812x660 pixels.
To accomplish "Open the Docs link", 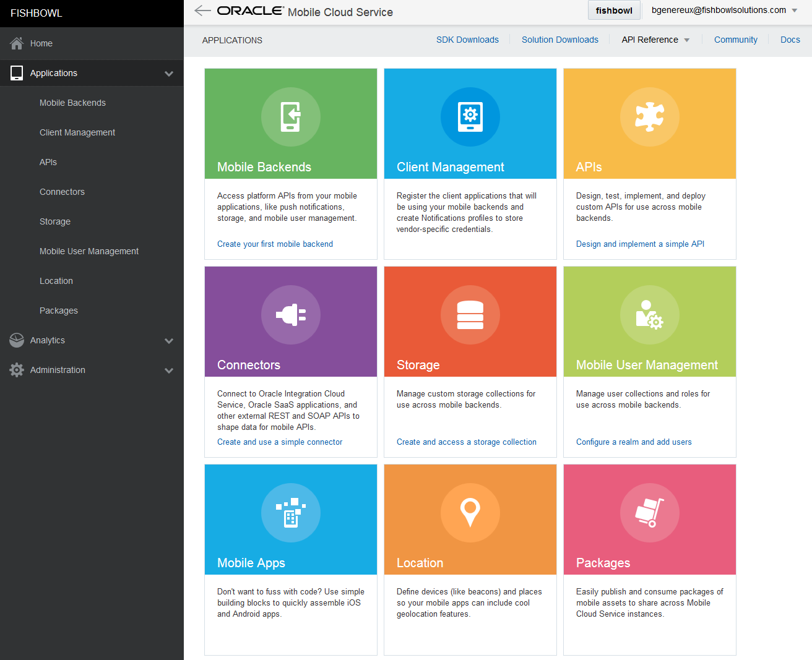I will click(790, 40).
